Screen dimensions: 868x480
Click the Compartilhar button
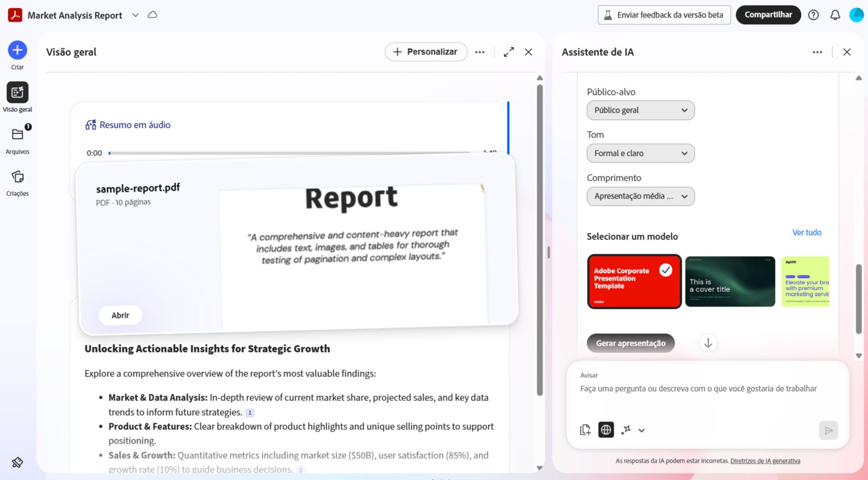coord(768,15)
